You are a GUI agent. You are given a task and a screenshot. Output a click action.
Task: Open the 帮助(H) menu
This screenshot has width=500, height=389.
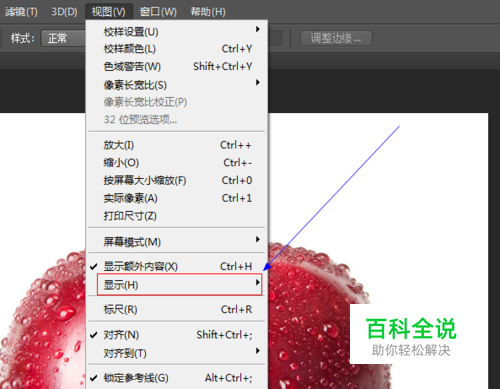tap(208, 12)
